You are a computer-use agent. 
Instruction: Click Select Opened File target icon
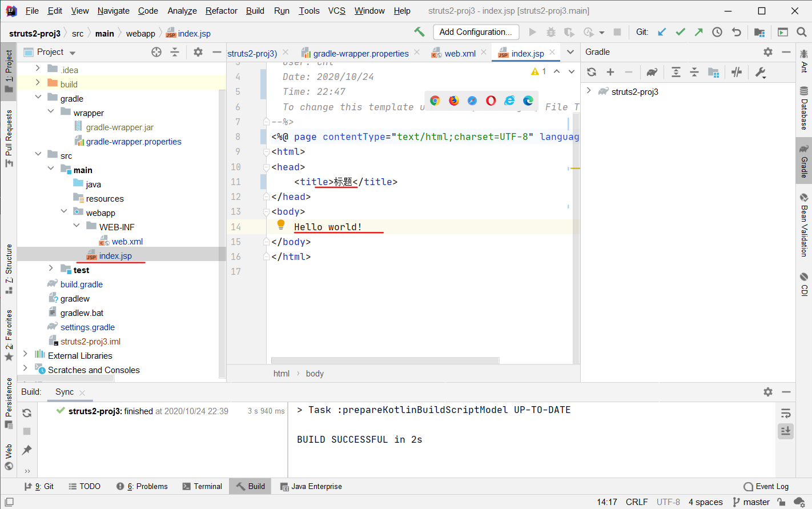pos(156,52)
